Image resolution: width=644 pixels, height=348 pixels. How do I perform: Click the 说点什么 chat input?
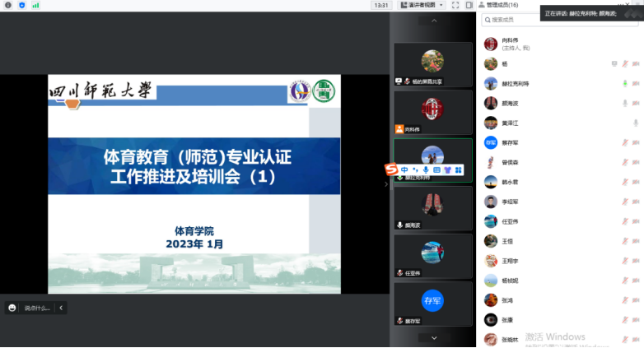tap(37, 309)
